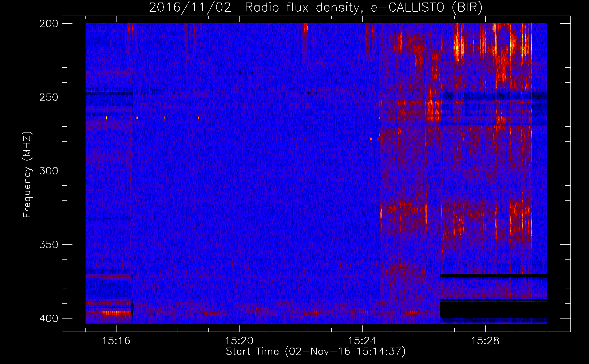Click the 'Frequency (MHZ)' axis label

tap(27, 175)
